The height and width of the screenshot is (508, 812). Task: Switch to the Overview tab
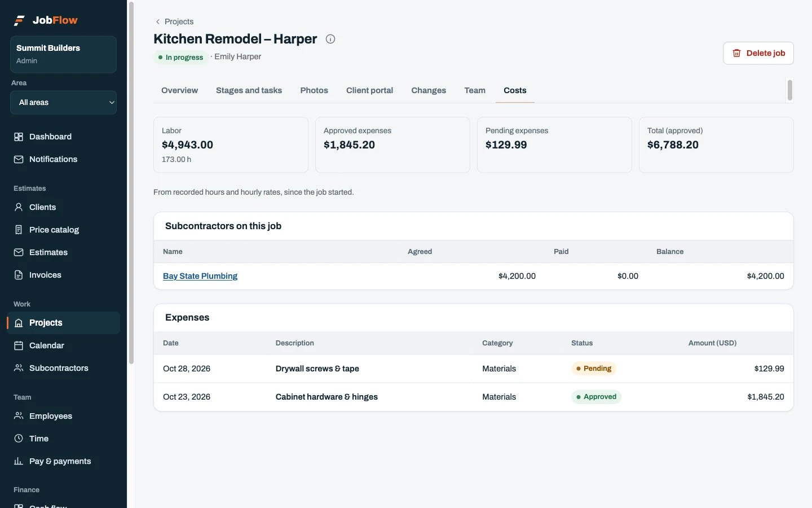pos(179,90)
